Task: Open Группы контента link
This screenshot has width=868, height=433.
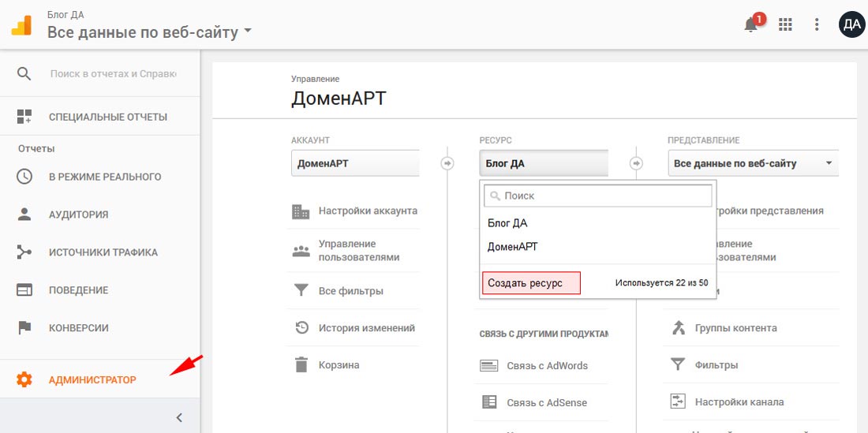Action: pyautogui.click(x=735, y=328)
